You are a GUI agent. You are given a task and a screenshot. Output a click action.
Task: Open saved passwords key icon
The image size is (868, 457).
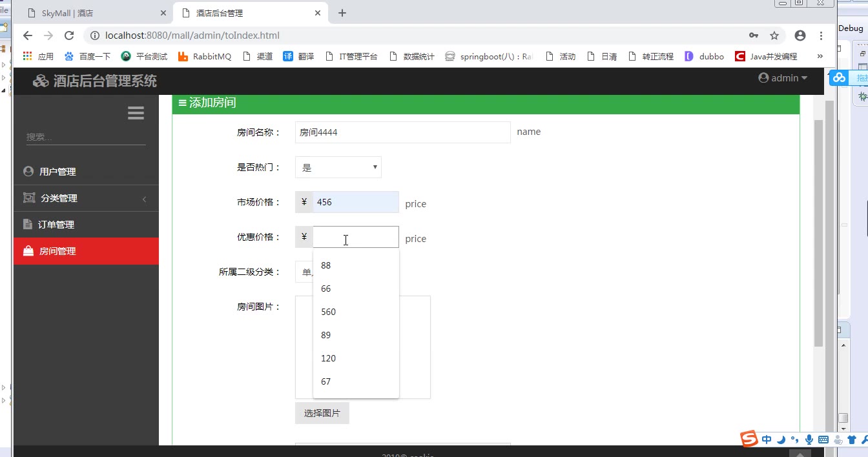pos(754,36)
